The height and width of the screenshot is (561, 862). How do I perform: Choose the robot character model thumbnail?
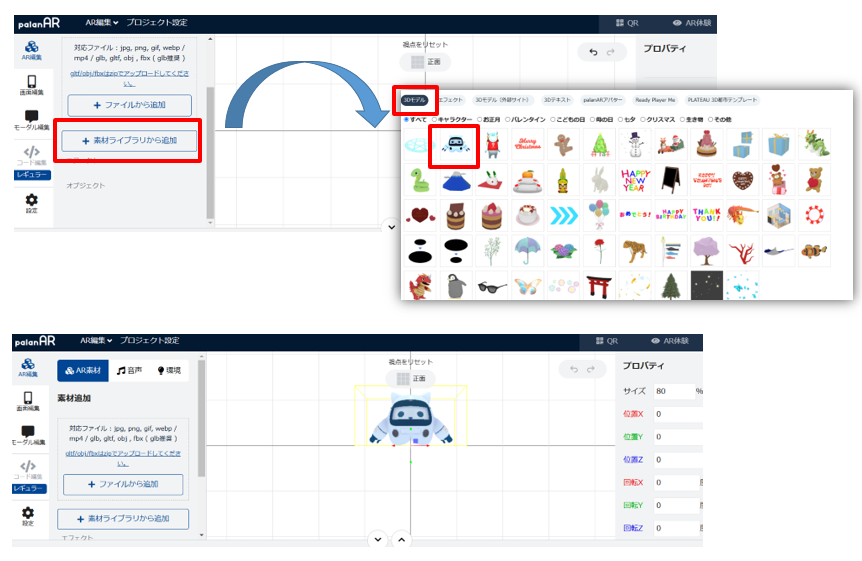(455, 145)
